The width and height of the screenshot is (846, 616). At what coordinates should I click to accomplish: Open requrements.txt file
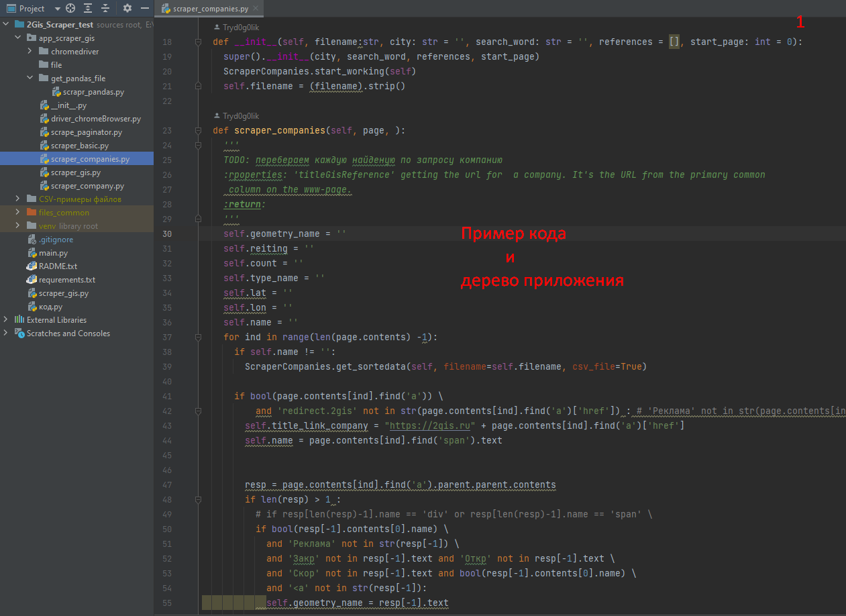[x=66, y=280]
